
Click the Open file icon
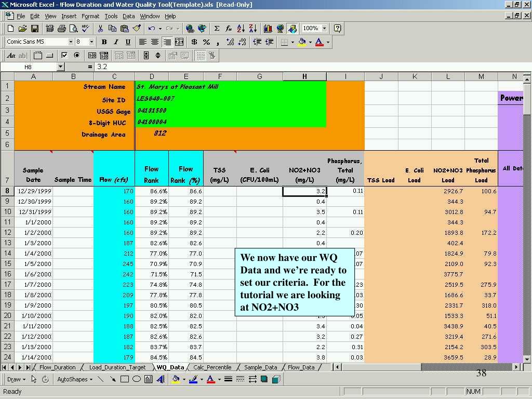[22, 29]
